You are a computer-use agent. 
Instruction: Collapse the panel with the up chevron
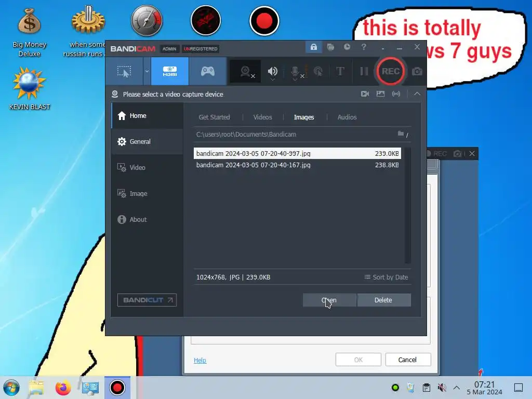pos(417,94)
